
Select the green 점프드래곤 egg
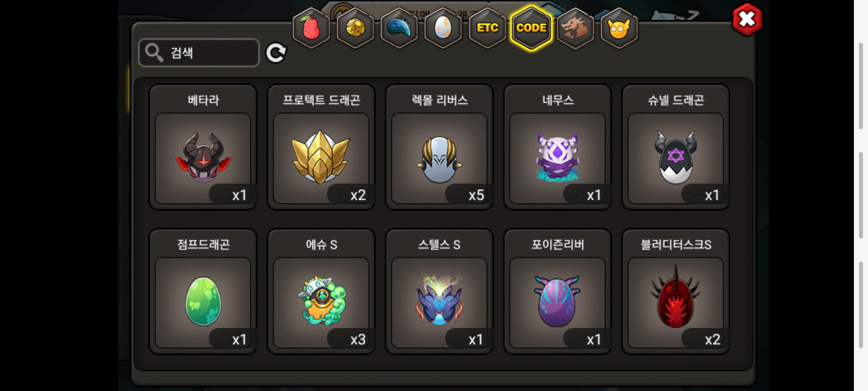pyautogui.click(x=203, y=291)
